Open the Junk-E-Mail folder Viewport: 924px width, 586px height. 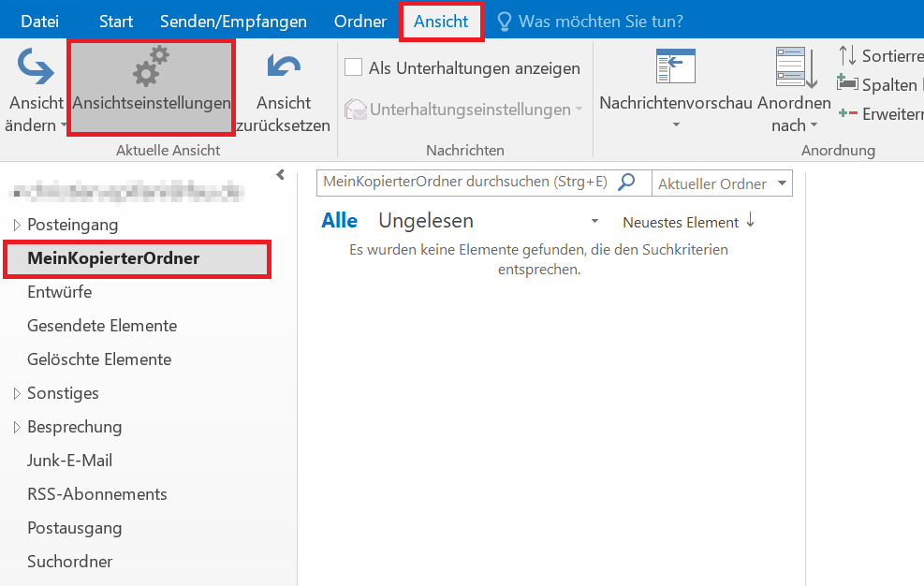tap(69, 461)
